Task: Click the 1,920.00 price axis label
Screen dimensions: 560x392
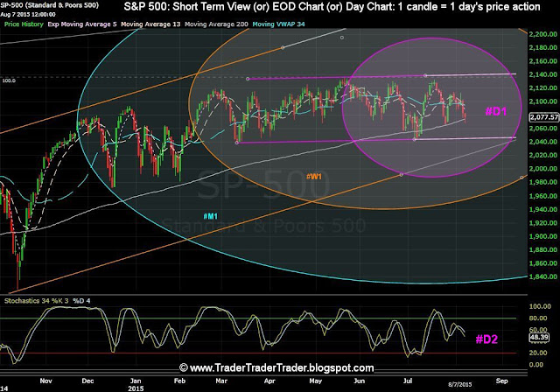Action: (x=543, y=223)
